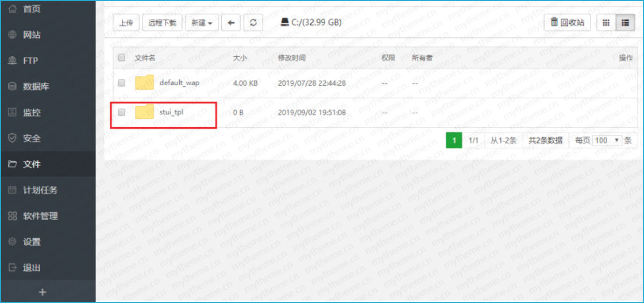
Task: Click the shield icon beside 安全
Action: click(12, 139)
